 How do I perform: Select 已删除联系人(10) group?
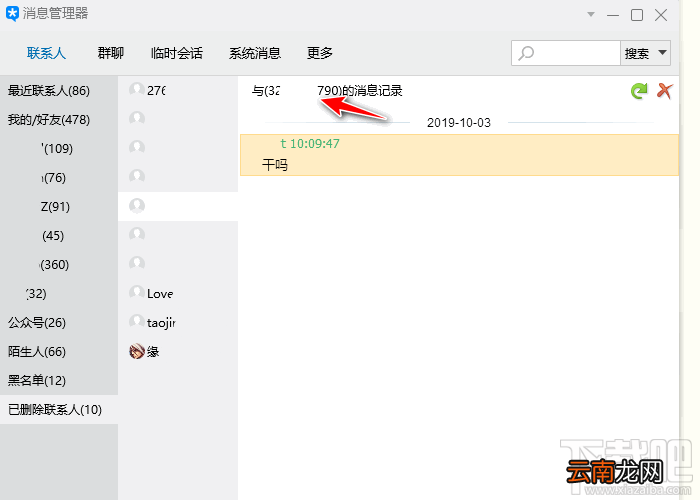click(x=59, y=410)
